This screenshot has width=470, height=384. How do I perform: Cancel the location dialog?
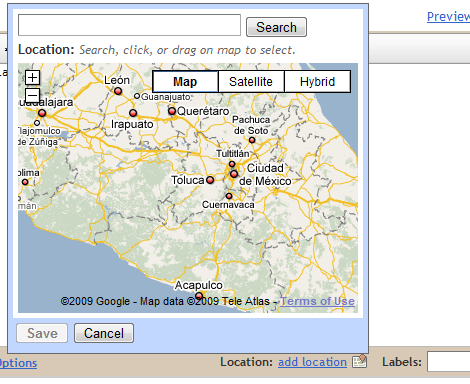(104, 333)
